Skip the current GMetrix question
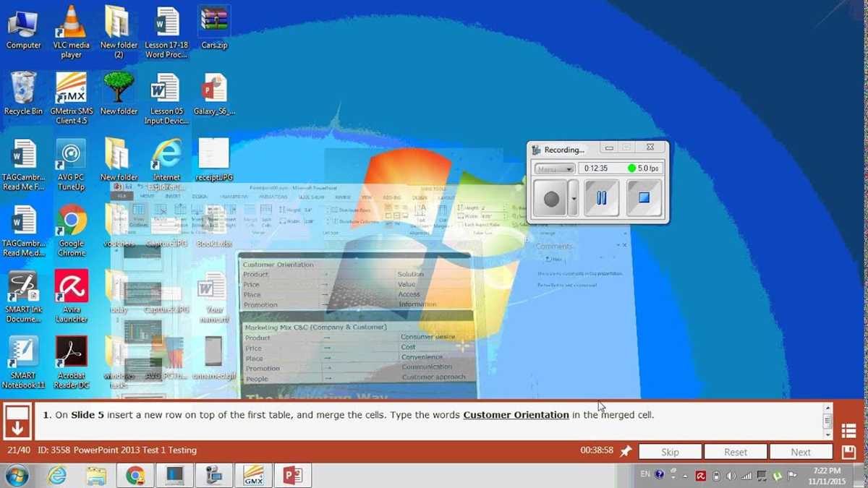Image resolution: width=868 pixels, height=488 pixels. click(671, 452)
